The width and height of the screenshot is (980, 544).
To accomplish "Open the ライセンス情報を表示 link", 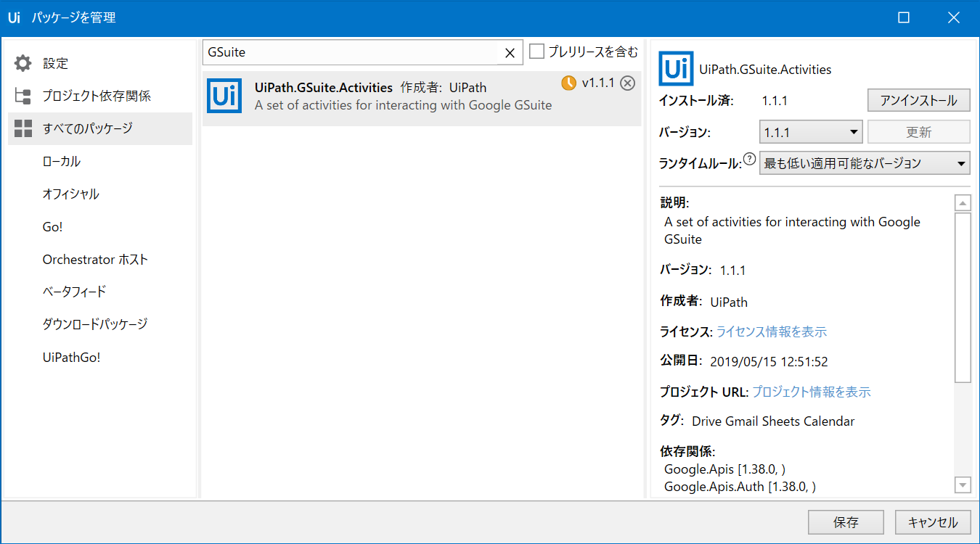I will coord(771,331).
